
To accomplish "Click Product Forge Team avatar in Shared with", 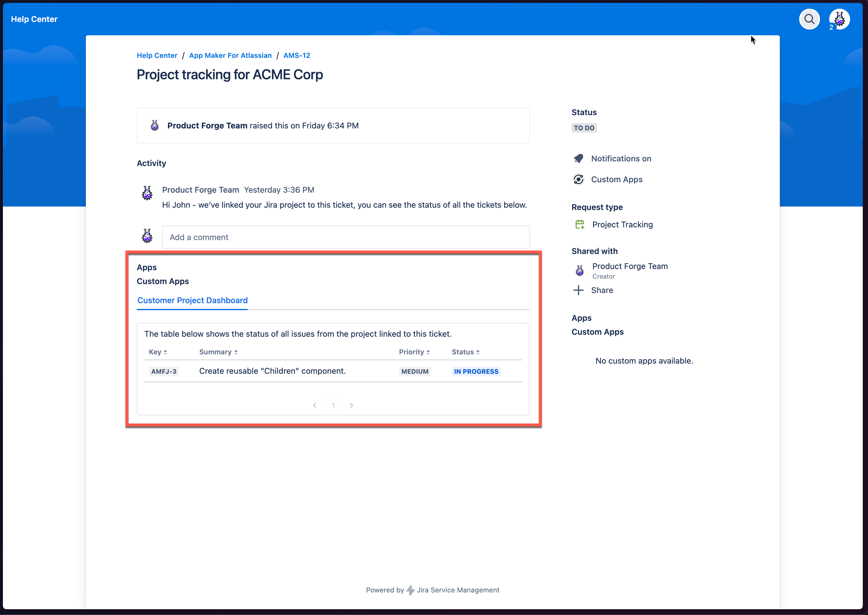I will [x=579, y=270].
